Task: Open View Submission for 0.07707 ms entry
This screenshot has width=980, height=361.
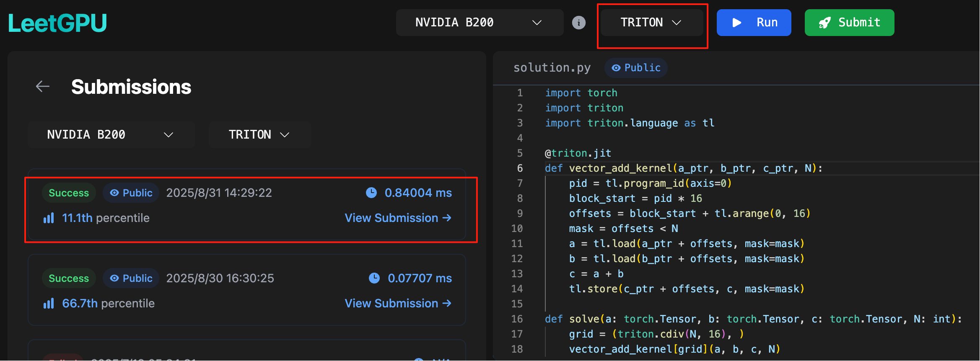Action: click(398, 304)
